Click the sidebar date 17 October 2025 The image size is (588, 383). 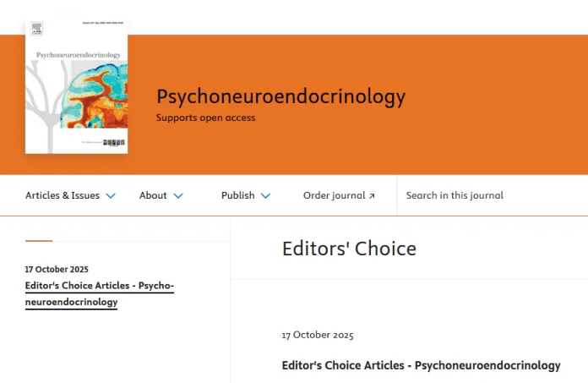(x=57, y=270)
